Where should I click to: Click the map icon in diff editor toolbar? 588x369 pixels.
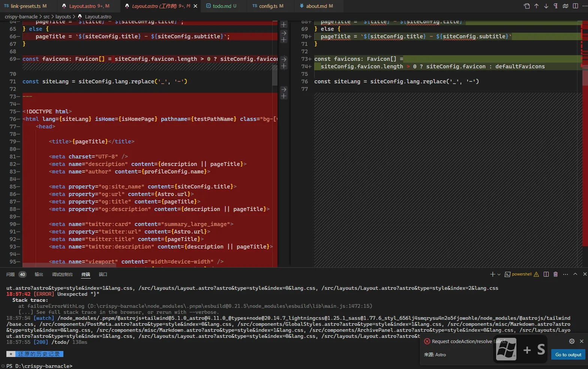point(565,6)
